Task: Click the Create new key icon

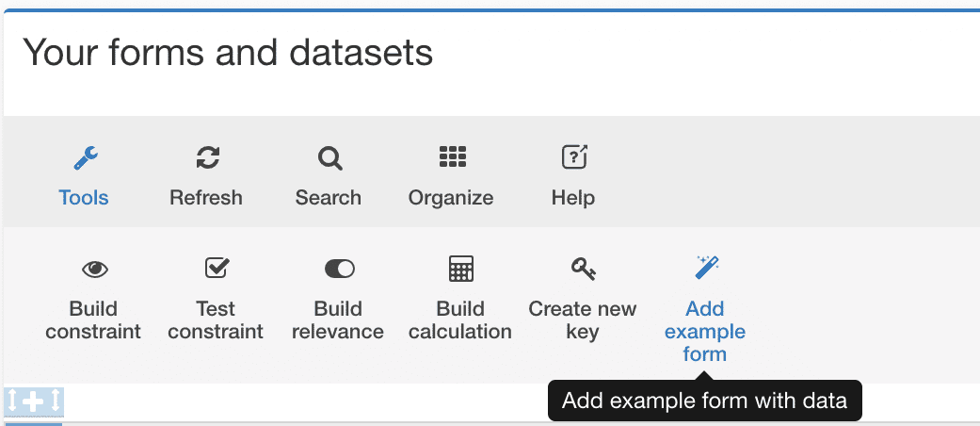Action: coord(583,269)
